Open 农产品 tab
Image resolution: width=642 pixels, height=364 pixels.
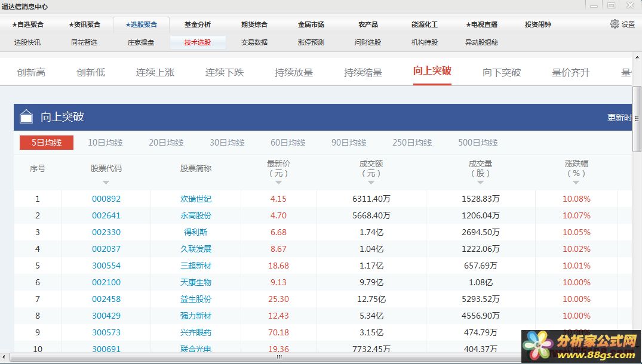pyautogui.click(x=368, y=24)
